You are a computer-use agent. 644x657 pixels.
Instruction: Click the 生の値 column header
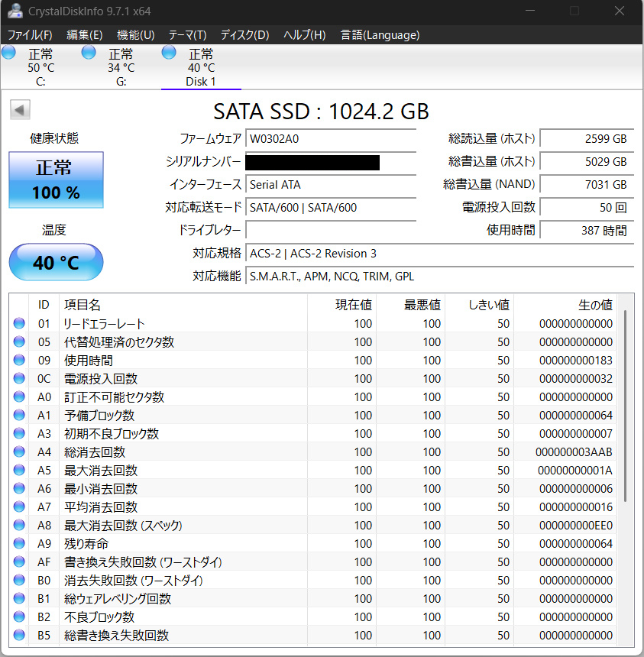(x=565, y=305)
